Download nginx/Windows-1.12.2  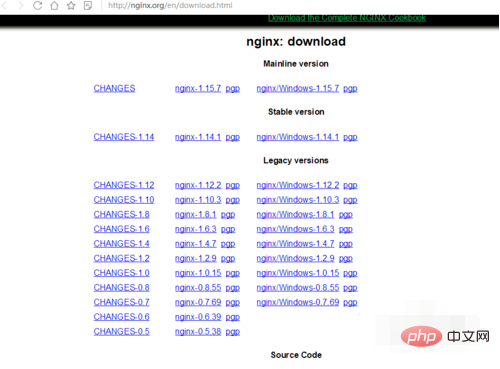[x=298, y=185]
